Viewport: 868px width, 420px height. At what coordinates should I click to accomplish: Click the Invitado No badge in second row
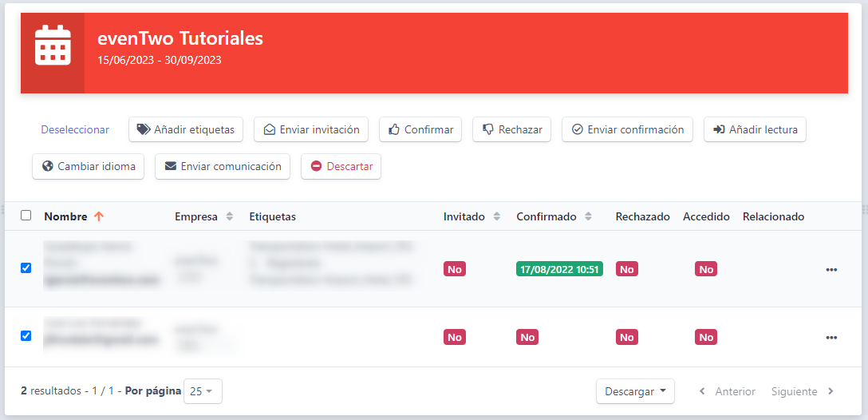point(455,337)
